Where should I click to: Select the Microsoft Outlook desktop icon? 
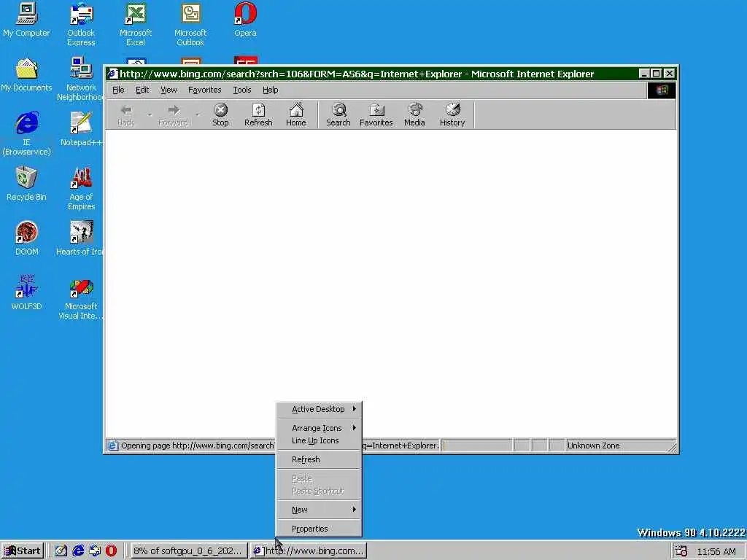point(190,25)
